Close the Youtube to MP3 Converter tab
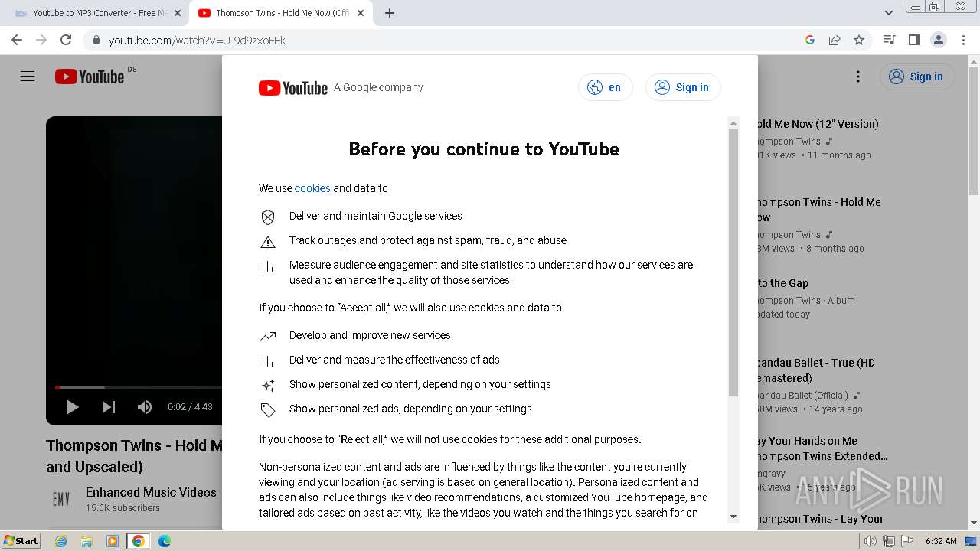 178,13
